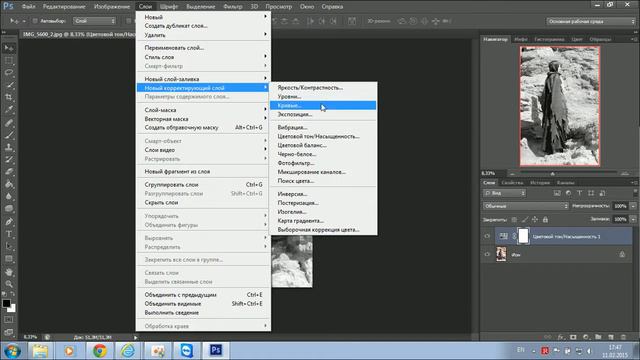Select the Hand tool
Viewport: 640px width, 360px height.
(9, 272)
